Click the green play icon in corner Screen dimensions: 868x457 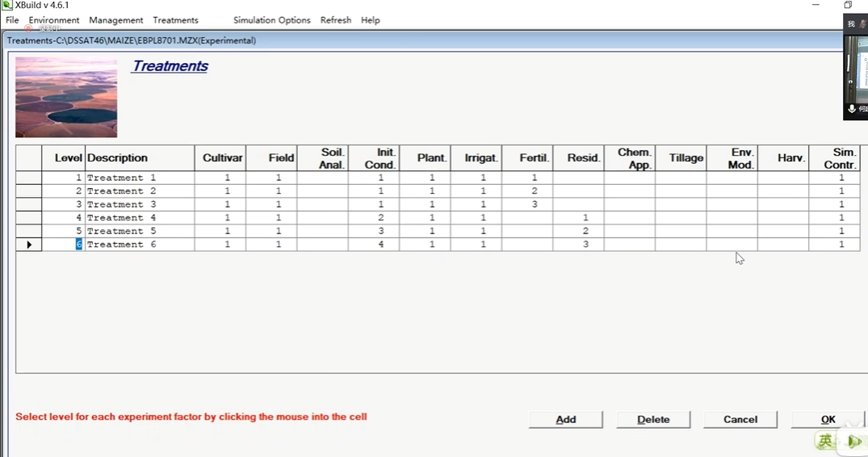pyautogui.click(x=854, y=441)
